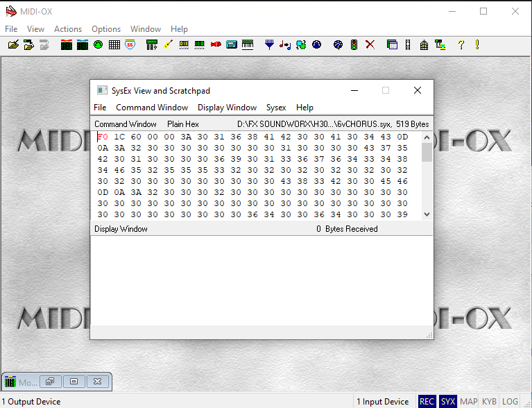The width and height of the screenshot is (532, 408).
Task: Click the grayed-out third toolbar folder icon
Action: click(44, 44)
